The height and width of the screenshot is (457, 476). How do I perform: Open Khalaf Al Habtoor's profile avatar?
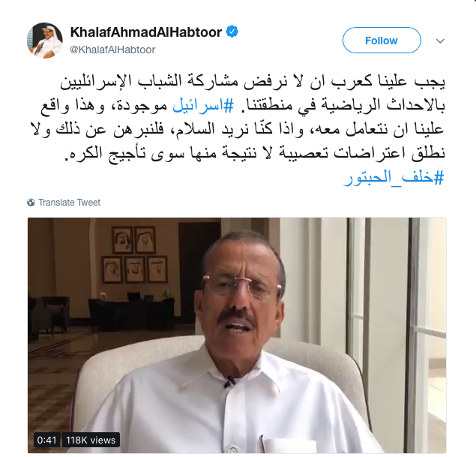[x=45, y=41]
